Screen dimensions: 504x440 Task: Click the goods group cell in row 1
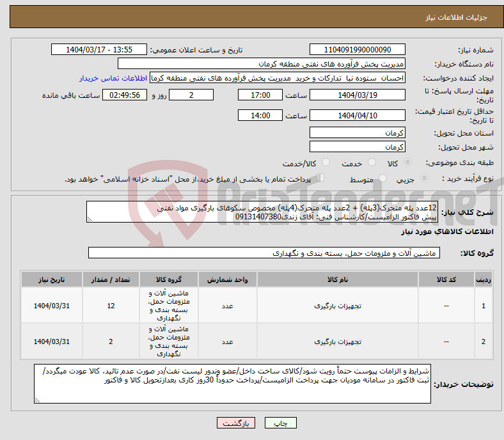click(x=169, y=305)
